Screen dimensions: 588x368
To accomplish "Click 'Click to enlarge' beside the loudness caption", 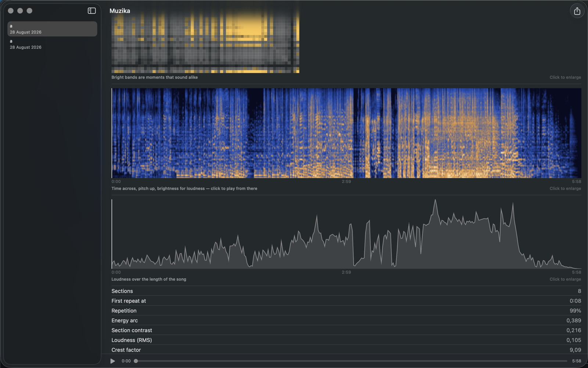I will [565, 279].
